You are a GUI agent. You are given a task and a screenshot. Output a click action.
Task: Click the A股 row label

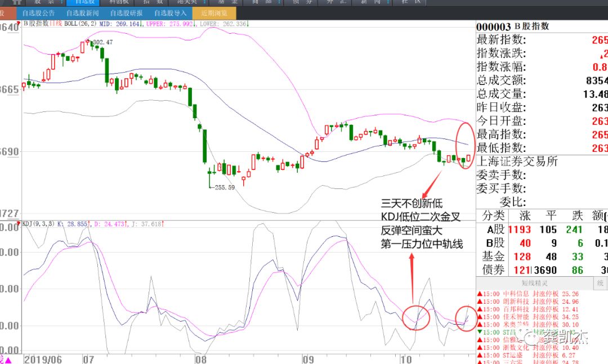click(495, 230)
